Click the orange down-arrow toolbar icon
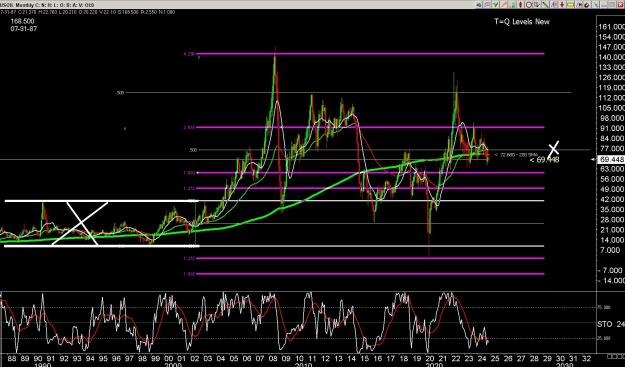Image resolution: width=625 pixels, height=367 pixels. point(562,5)
